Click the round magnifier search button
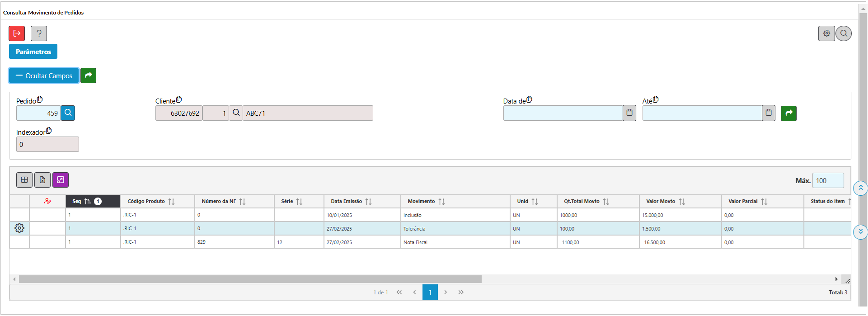Image resolution: width=868 pixels, height=316 pixels. coord(844,33)
